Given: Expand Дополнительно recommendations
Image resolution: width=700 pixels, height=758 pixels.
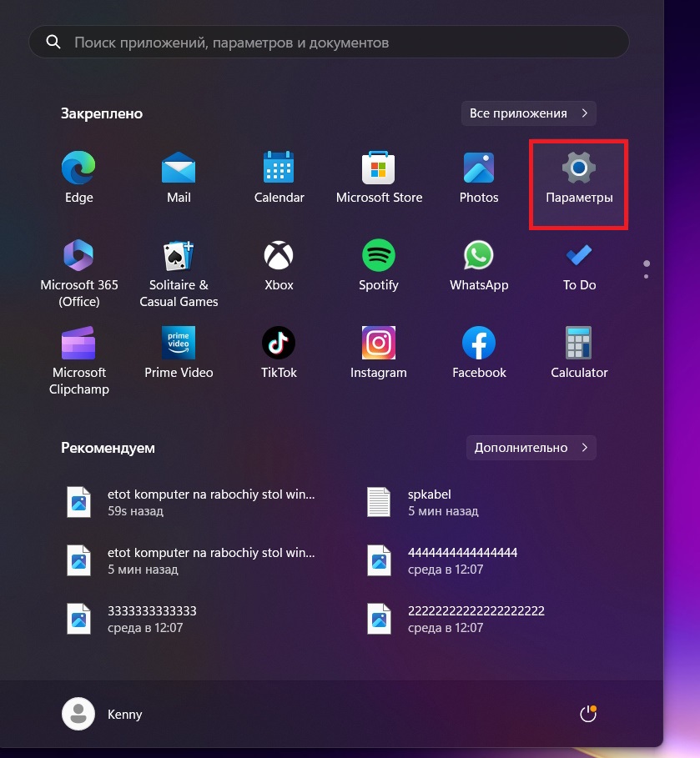Looking at the screenshot, I should coord(531,448).
